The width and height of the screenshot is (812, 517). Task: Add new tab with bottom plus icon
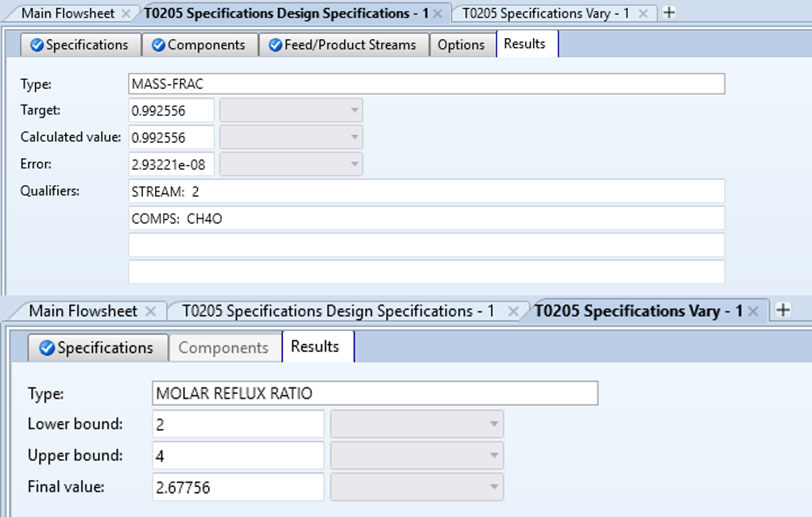[783, 311]
